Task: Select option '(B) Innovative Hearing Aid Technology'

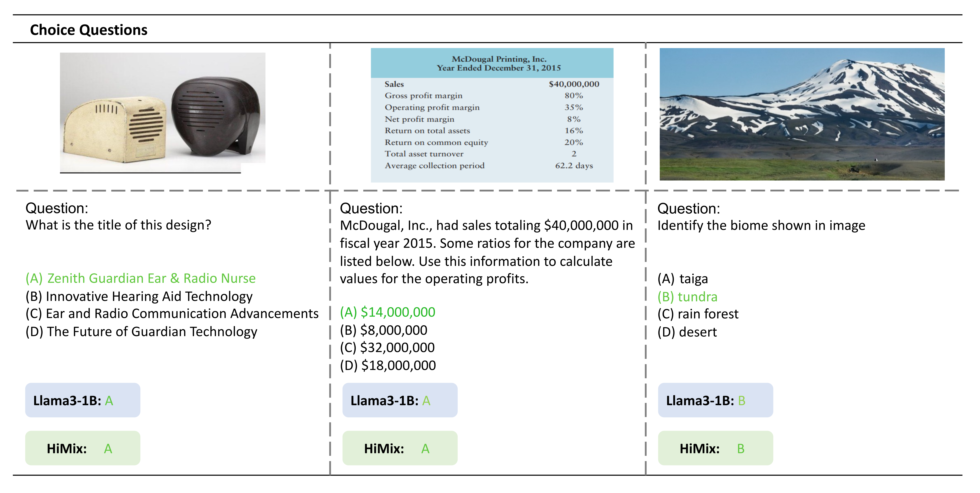Action: (x=139, y=296)
